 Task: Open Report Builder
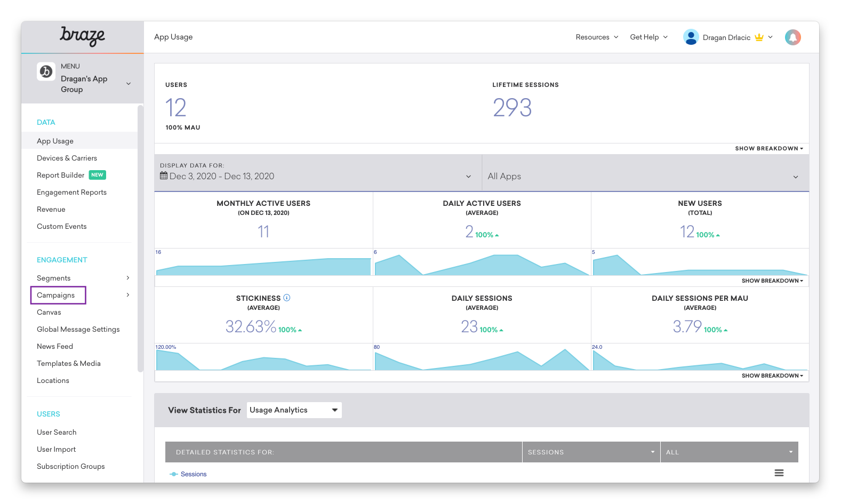[x=60, y=175]
